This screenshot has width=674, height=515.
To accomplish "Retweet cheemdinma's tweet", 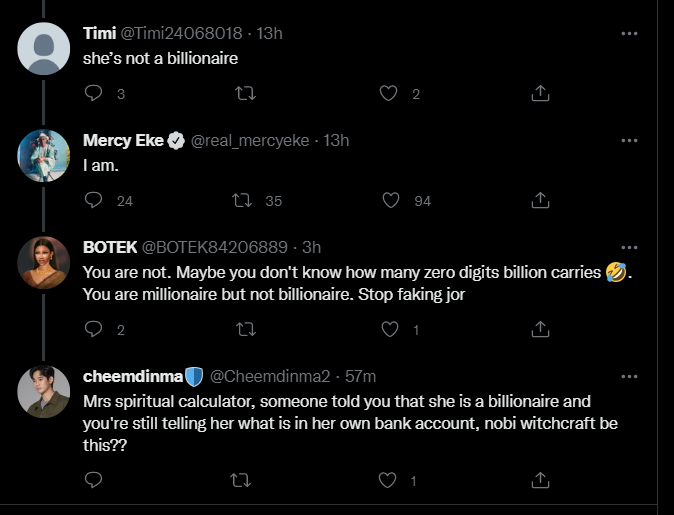I will [242, 481].
